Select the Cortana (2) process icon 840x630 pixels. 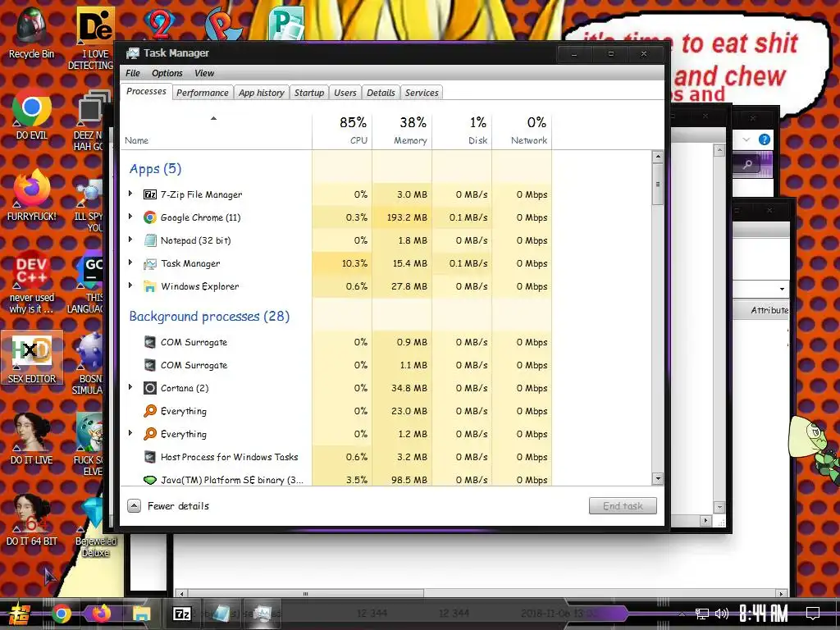(x=150, y=388)
